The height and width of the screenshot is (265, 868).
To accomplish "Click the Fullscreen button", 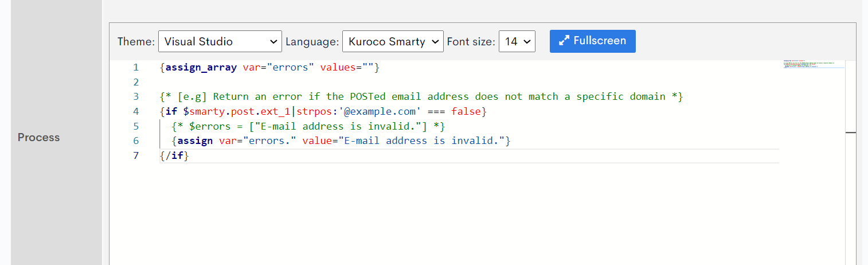I will (592, 41).
